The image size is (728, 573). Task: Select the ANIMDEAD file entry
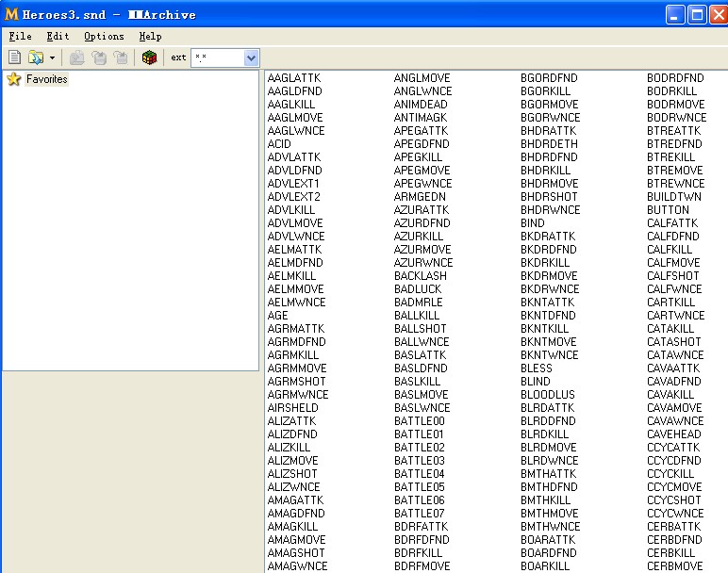pyautogui.click(x=421, y=105)
